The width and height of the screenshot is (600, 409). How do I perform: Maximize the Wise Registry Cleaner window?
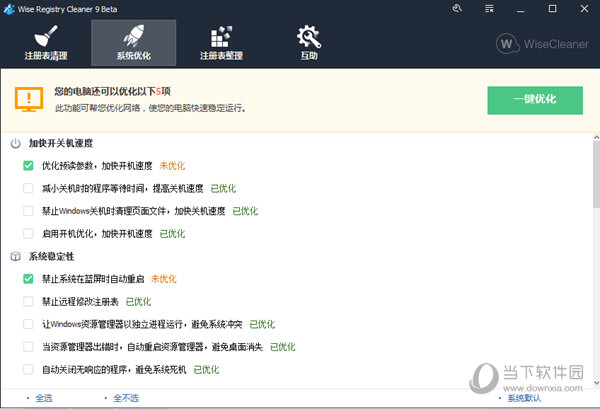pyautogui.click(x=552, y=8)
